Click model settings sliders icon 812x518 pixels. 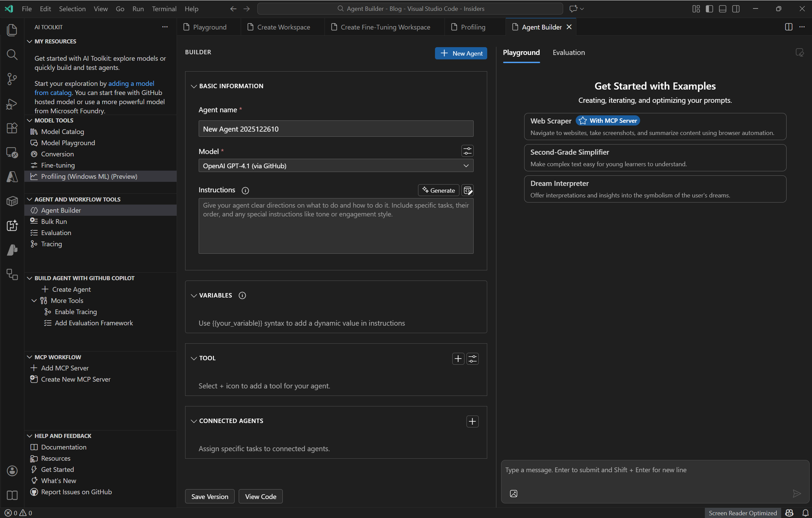coord(467,151)
